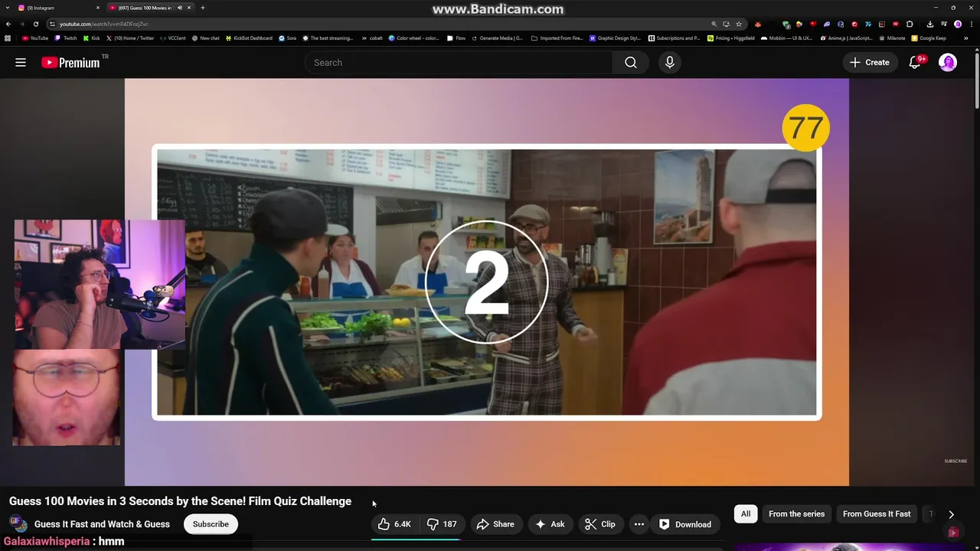Open a new browser tab
980x551 pixels.
pos(203,8)
